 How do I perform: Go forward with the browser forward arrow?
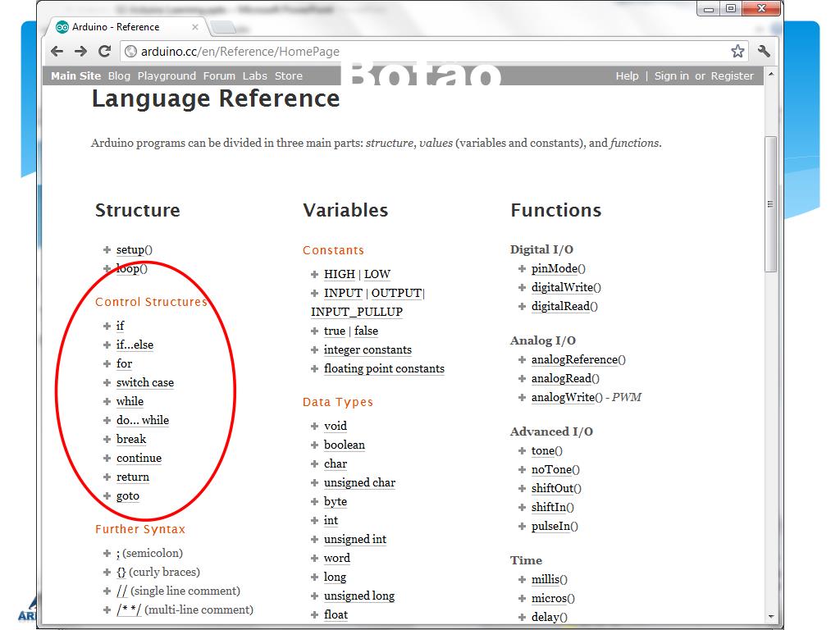point(81,52)
